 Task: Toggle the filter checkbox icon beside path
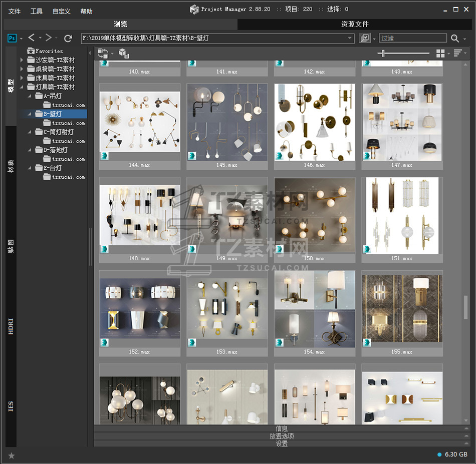365,38
